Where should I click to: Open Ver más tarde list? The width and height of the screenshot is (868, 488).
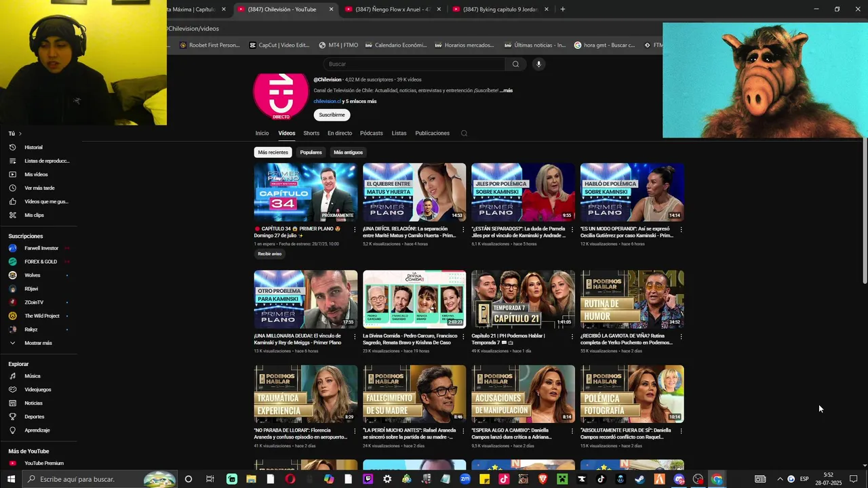pos(39,188)
